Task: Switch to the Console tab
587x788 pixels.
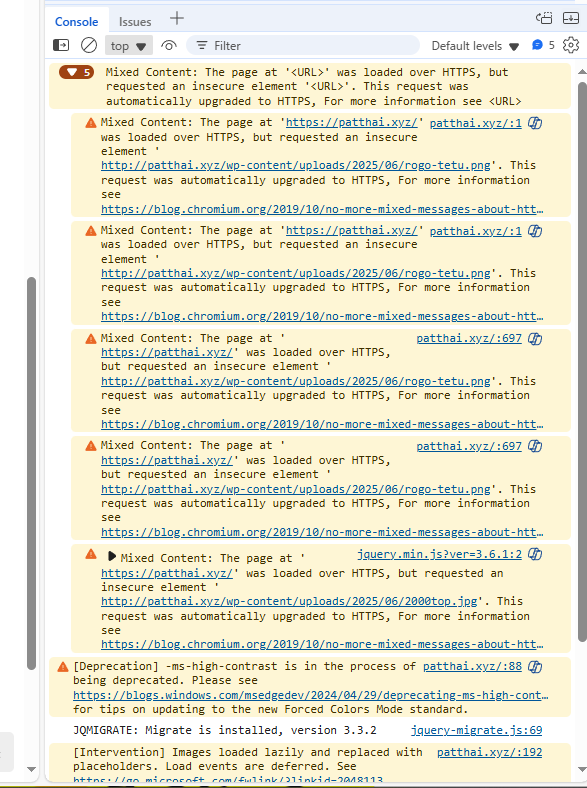Action: point(76,22)
